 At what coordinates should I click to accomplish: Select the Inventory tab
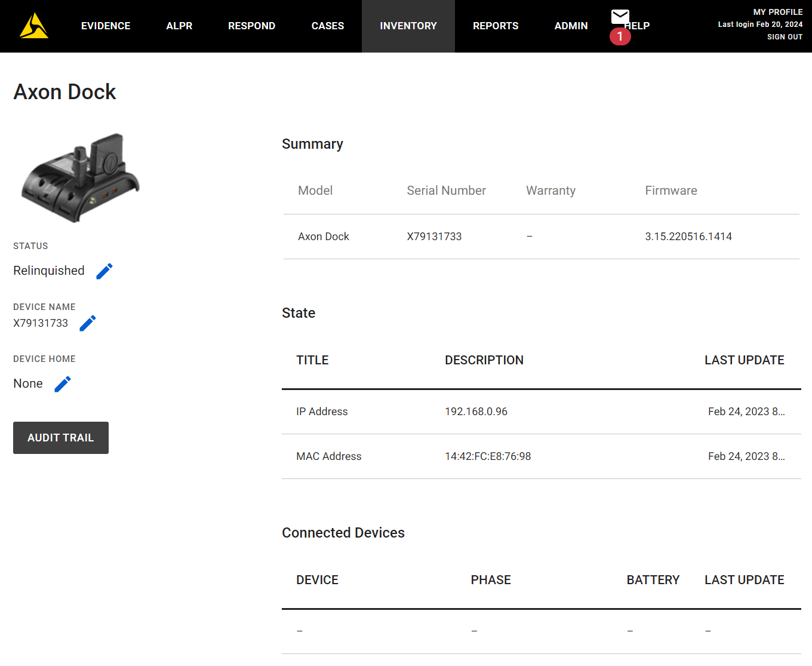click(408, 26)
